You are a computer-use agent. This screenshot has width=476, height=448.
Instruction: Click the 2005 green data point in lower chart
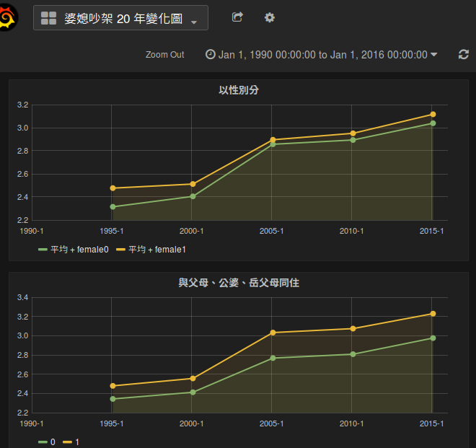pos(272,358)
